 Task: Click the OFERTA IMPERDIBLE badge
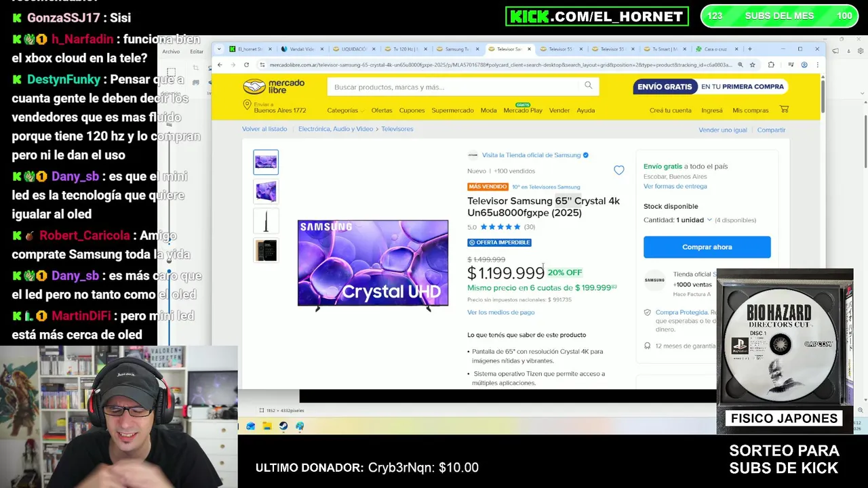coord(499,243)
